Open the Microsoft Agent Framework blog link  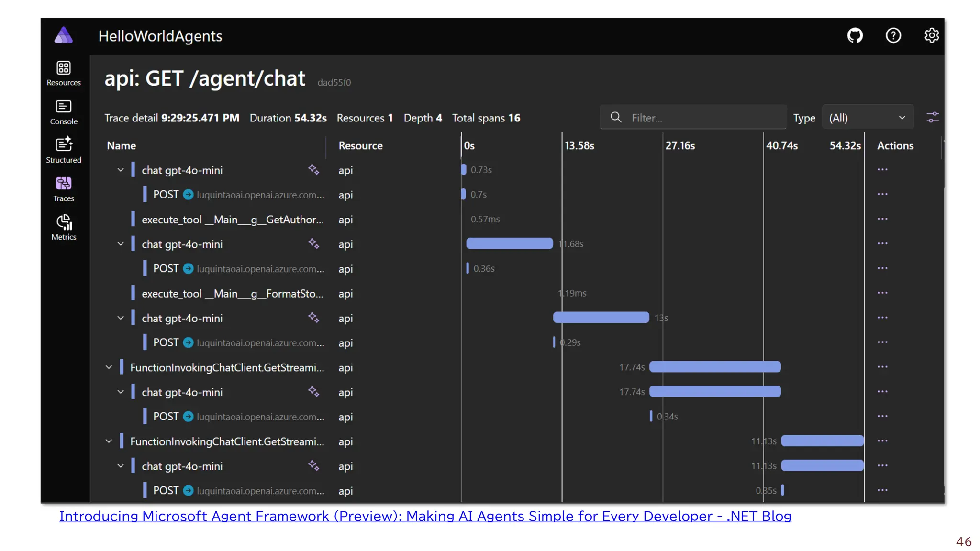[425, 517]
